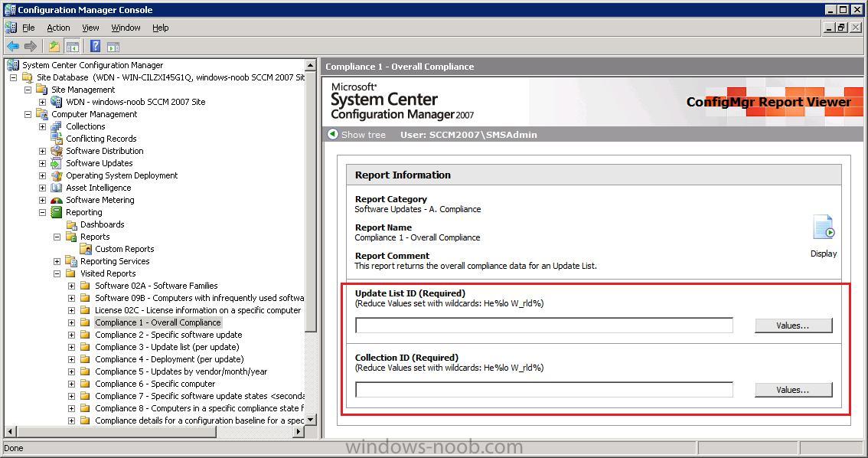Click the Computer Management node icon

coord(41,113)
